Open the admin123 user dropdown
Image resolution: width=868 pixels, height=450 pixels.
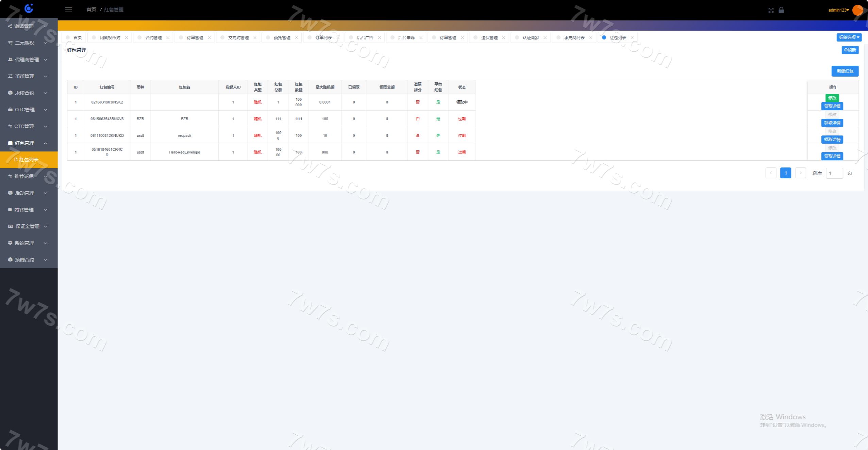pyautogui.click(x=838, y=10)
